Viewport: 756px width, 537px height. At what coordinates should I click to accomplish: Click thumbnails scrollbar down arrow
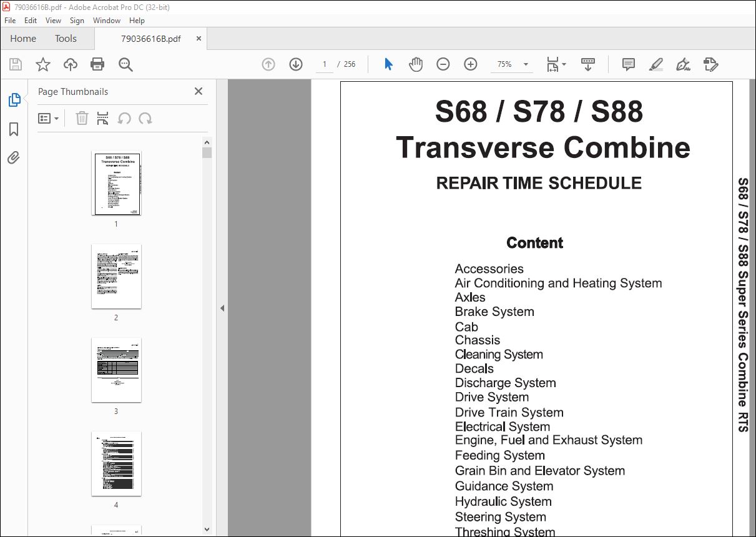click(207, 531)
